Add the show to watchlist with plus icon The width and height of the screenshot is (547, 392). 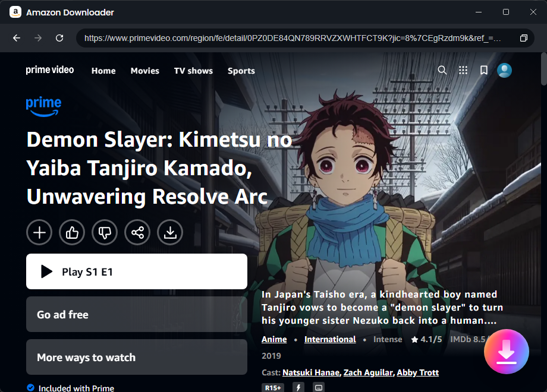point(39,232)
